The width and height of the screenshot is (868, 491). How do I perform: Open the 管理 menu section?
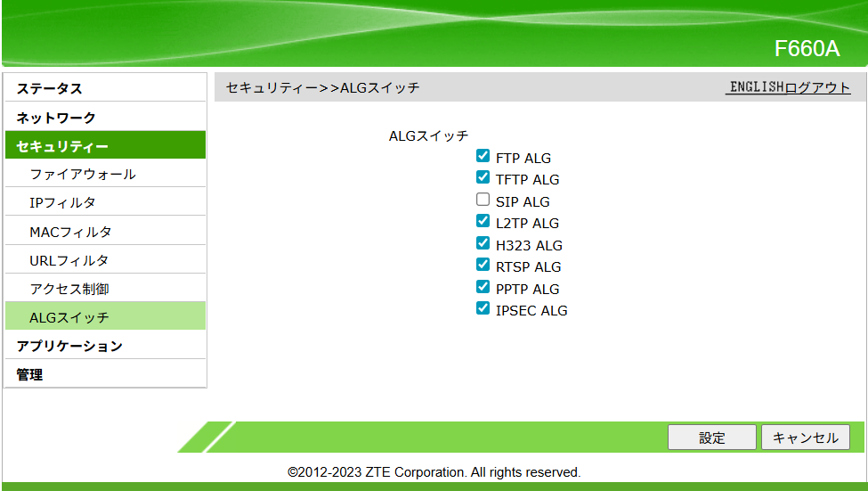[29, 374]
